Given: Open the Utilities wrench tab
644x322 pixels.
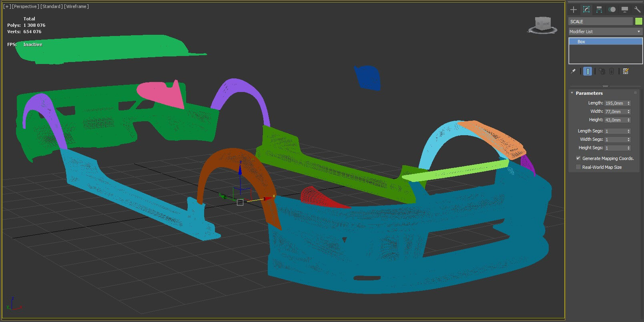Looking at the screenshot, I should coord(638,10).
